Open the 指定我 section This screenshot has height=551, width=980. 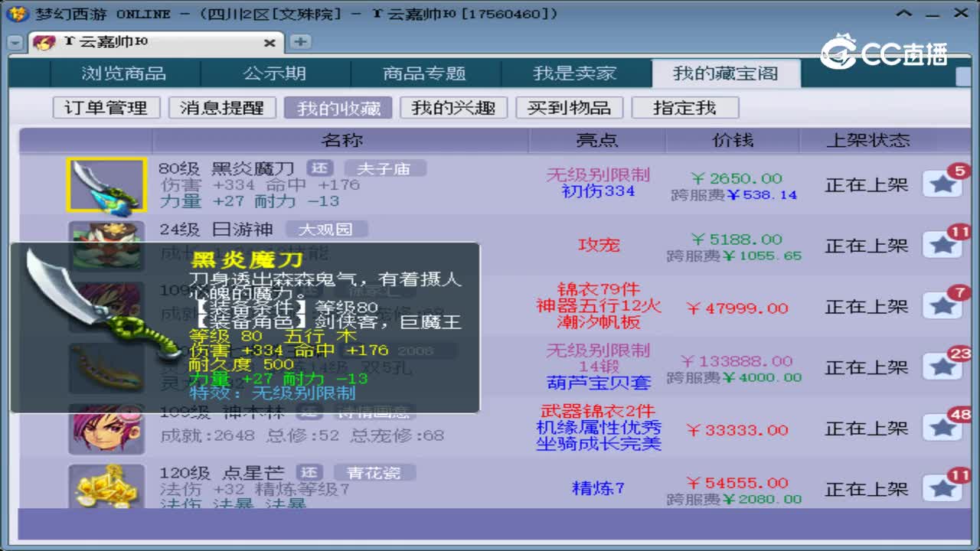click(x=684, y=108)
